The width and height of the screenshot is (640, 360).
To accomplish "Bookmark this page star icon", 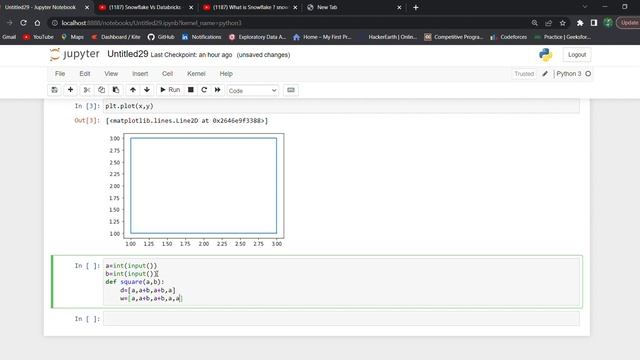I will [562, 23].
